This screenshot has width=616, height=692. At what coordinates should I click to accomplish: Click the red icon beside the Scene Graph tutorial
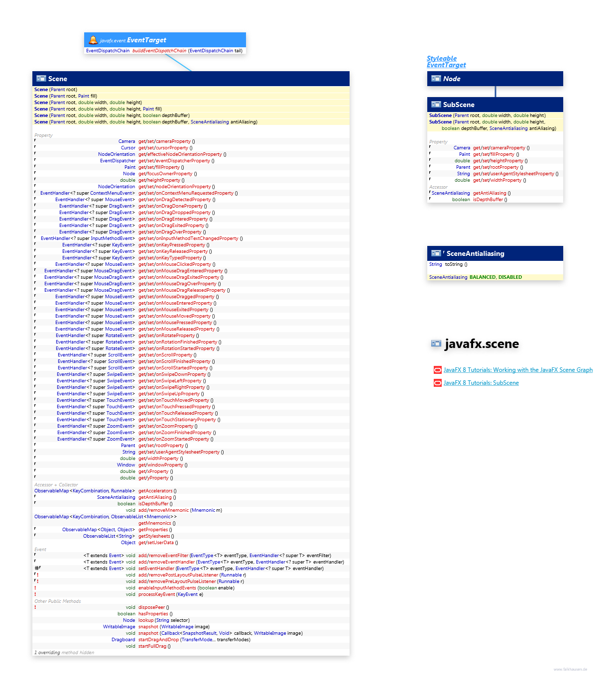coord(437,370)
